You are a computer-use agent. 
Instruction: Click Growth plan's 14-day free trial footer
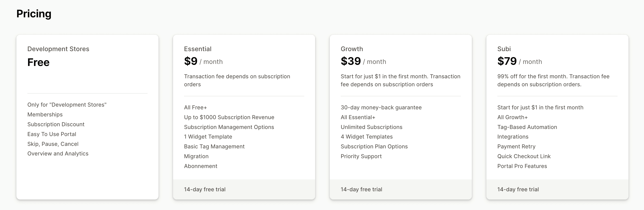coord(400,189)
